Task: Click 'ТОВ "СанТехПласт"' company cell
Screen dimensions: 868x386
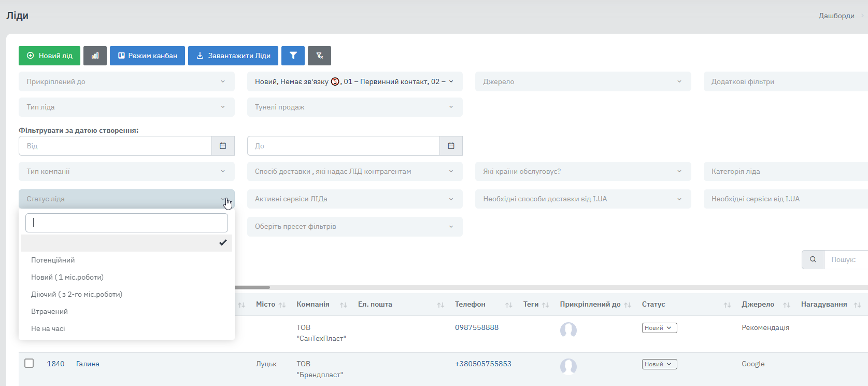Action: 321,333
